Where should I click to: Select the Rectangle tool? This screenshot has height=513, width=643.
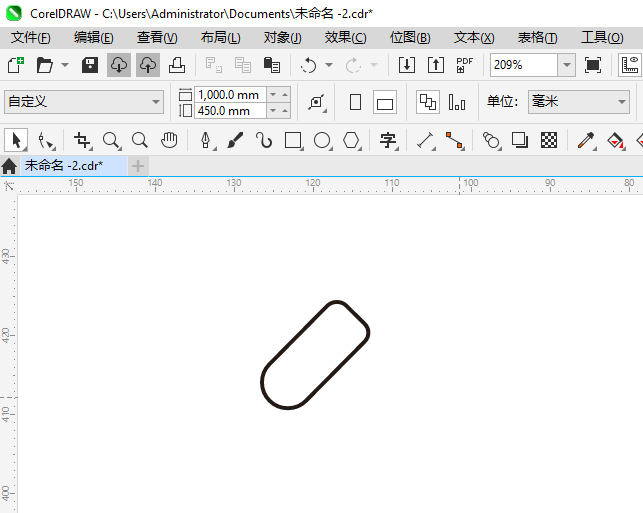click(x=293, y=140)
